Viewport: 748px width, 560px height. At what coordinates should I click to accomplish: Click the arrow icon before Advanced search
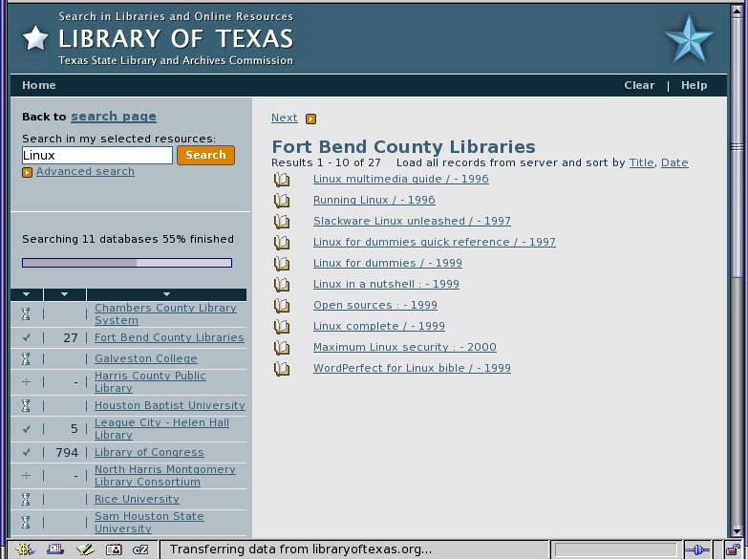coord(27,172)
